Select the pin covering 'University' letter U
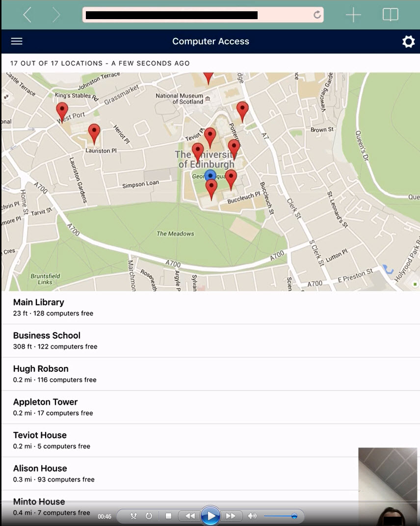Viewport: 420px width, 526px height. tap(198, 153)
